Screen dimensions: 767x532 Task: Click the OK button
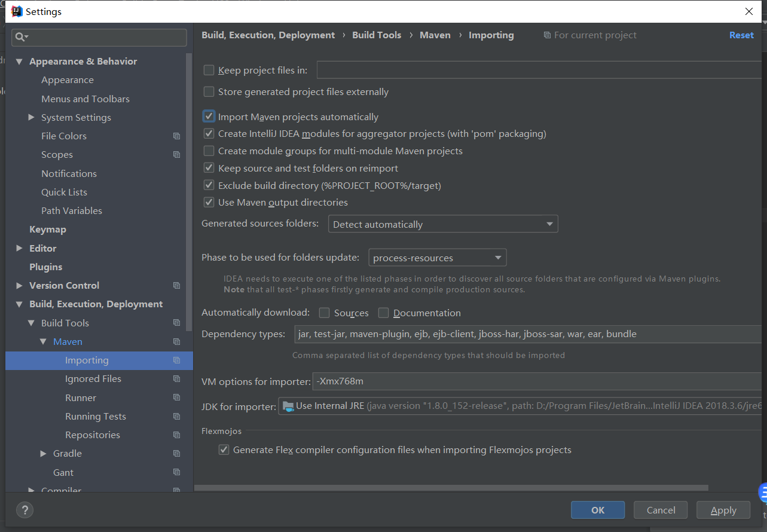tap(598, 510)
